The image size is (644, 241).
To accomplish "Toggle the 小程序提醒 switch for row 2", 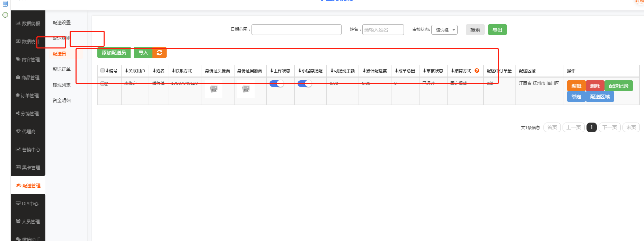I will pyautogui.click(x=305, y=83).
